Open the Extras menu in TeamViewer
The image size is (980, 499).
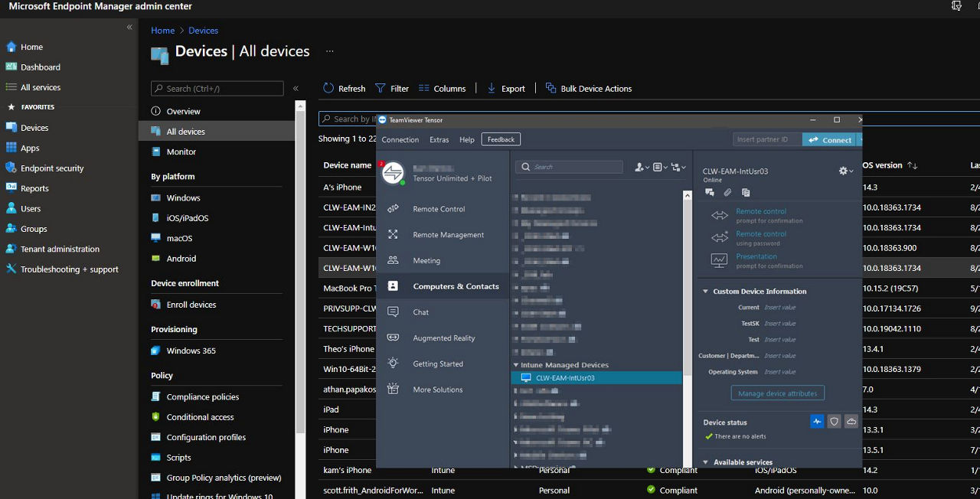pyautogui.click(x=439, y=139)
